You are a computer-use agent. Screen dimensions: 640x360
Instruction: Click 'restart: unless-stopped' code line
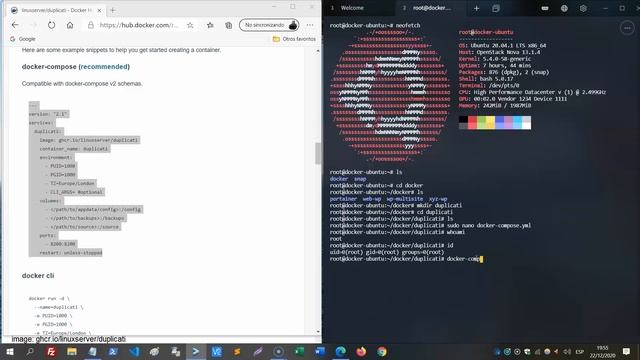pyautogui.click(x=71, y=253)
